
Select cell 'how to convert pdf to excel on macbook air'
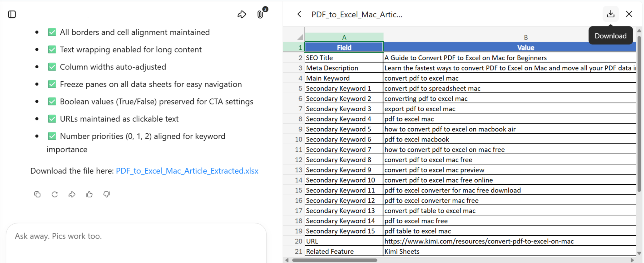510,129
